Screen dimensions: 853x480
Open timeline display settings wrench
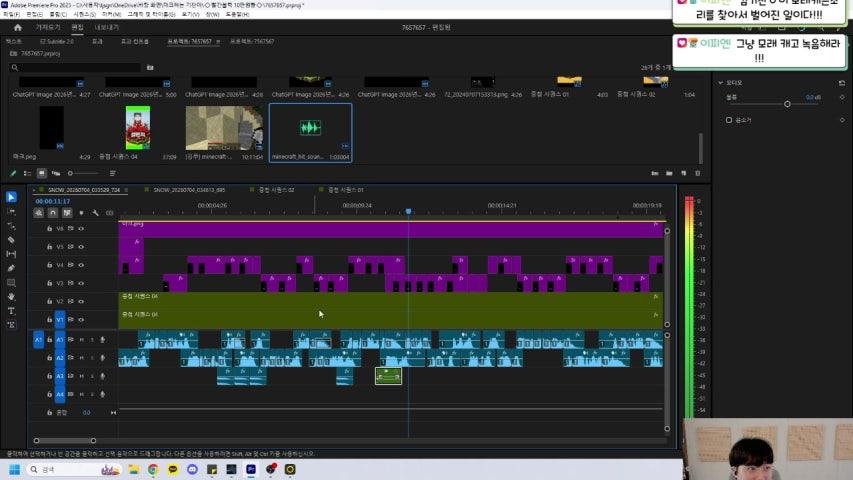click(x=95, y=213)
